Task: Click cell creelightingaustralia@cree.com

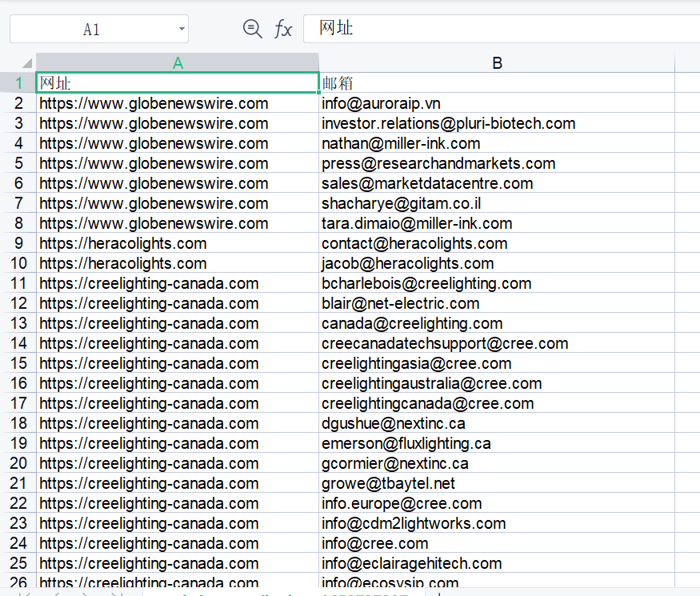Action: (x=497, y=383)
